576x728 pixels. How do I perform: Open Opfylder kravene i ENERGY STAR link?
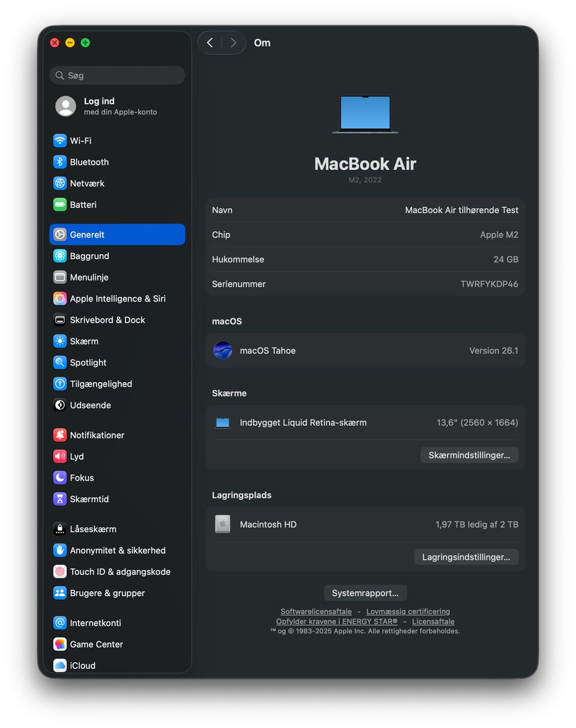coord(337,622)
